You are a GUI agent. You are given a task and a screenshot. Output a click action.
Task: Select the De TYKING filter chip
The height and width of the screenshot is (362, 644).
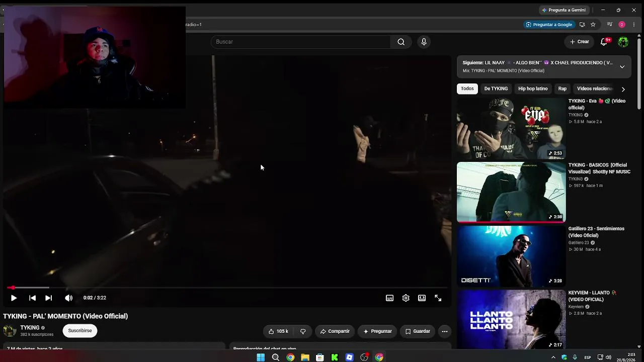496,89
